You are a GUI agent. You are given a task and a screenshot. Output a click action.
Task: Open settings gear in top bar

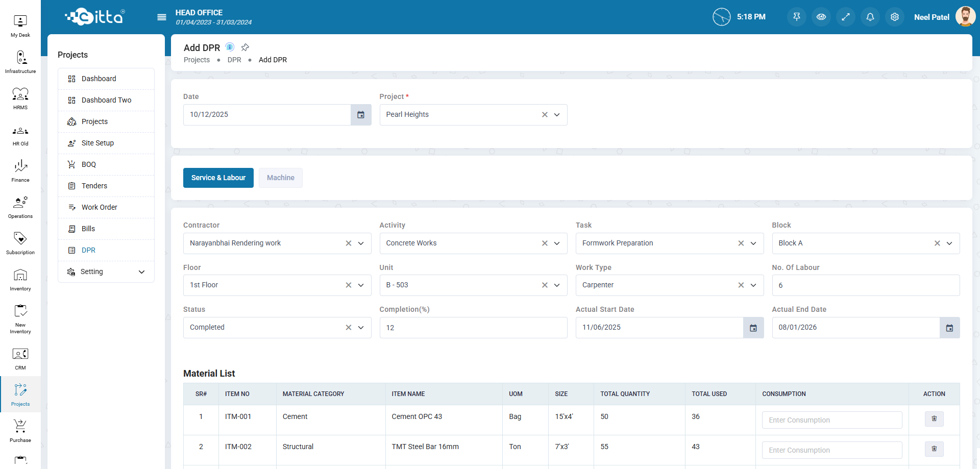895,17
